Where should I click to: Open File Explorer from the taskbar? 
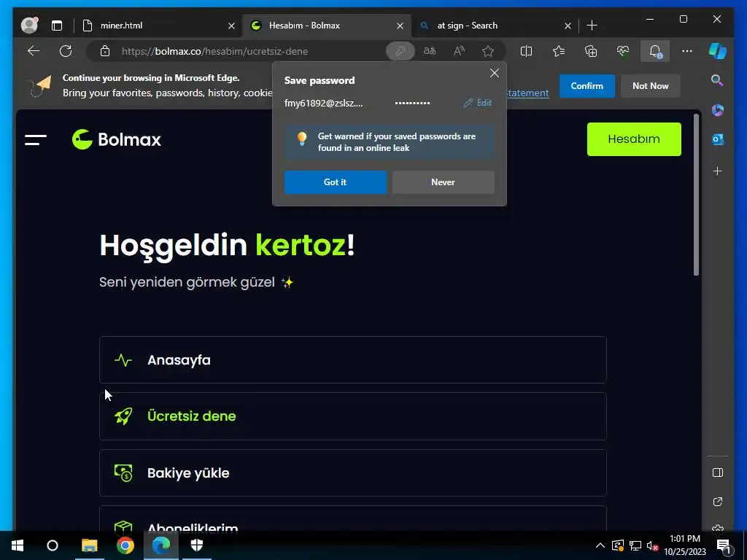pyautogui.click(x=89, y=545)
